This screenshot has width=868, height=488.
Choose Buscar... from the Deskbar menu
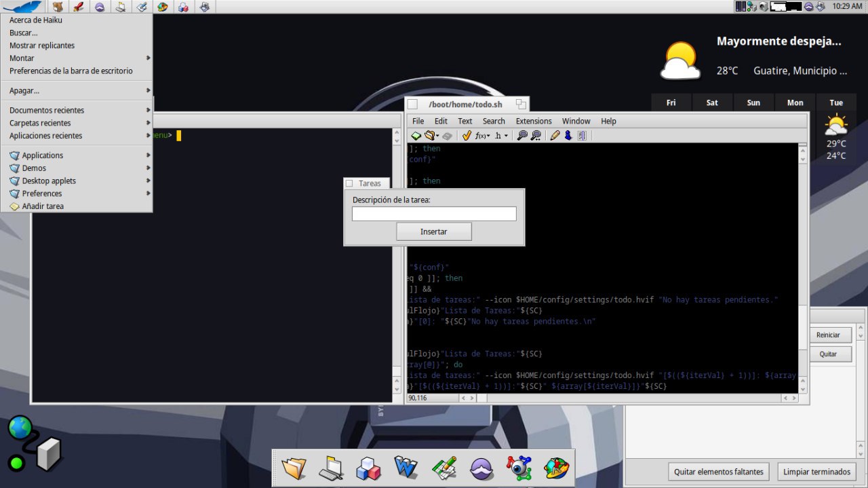point(77,33)
